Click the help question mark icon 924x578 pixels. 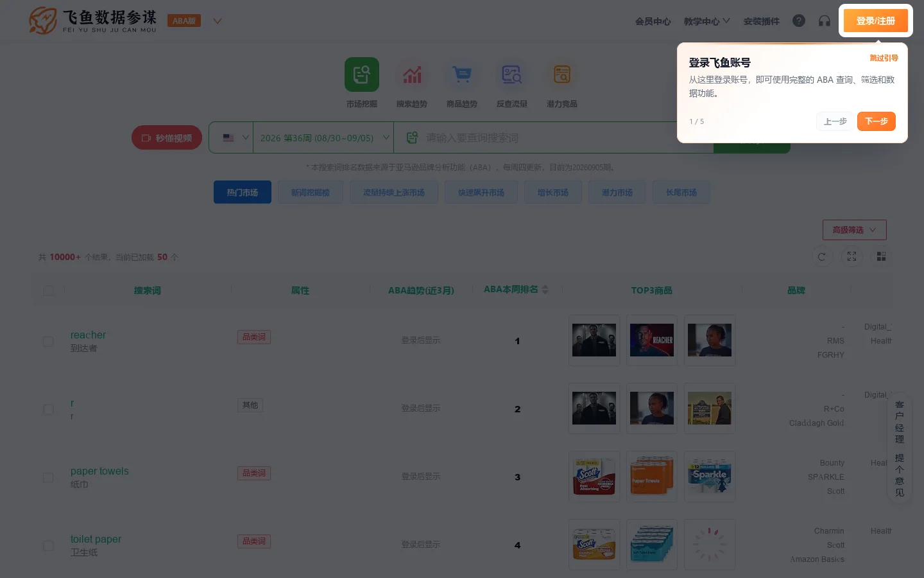tap(799, 21)
